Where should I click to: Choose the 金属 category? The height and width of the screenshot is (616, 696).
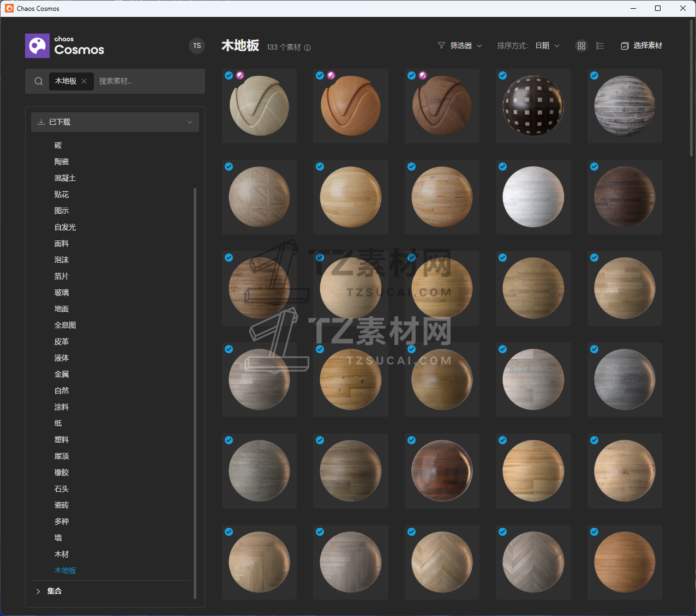62,375
